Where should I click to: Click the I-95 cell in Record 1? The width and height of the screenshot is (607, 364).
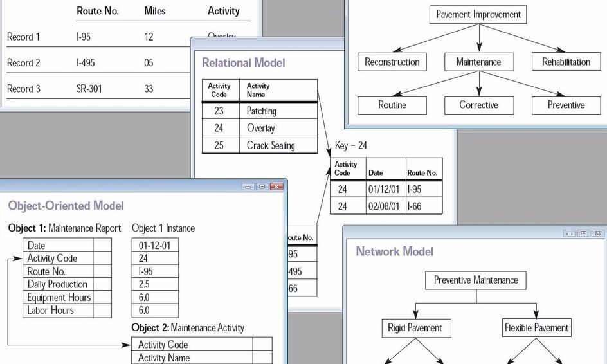pos(84,37)
